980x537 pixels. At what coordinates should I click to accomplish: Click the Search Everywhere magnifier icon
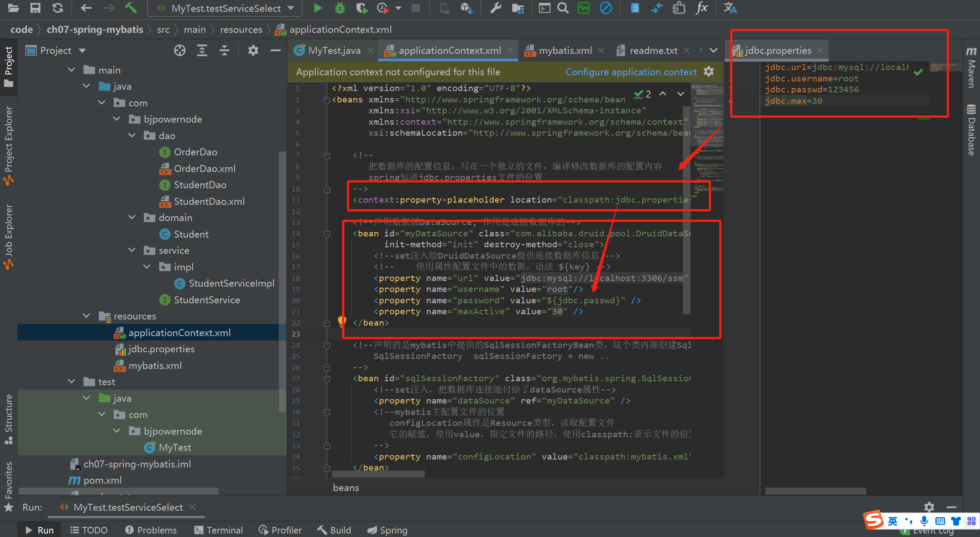coord(563,8)
